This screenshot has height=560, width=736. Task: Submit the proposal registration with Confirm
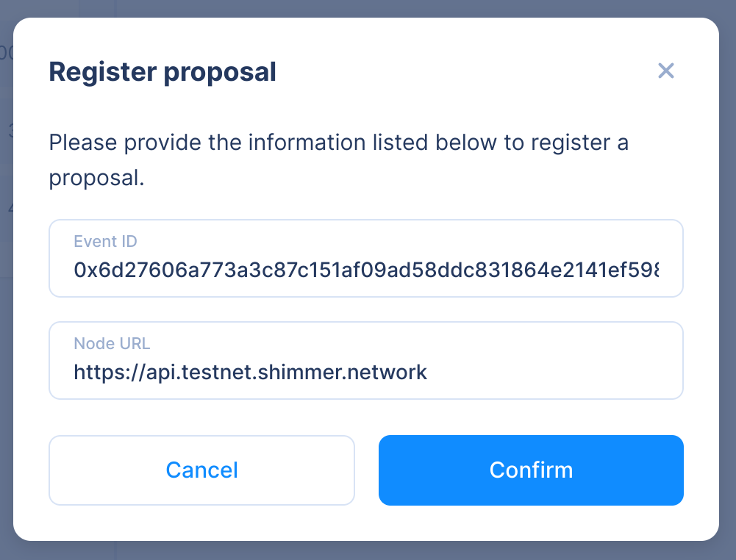point(531,470)
